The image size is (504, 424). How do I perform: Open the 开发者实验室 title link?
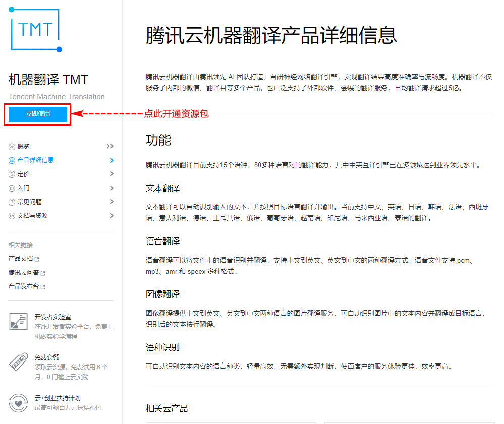pos(52,317)
